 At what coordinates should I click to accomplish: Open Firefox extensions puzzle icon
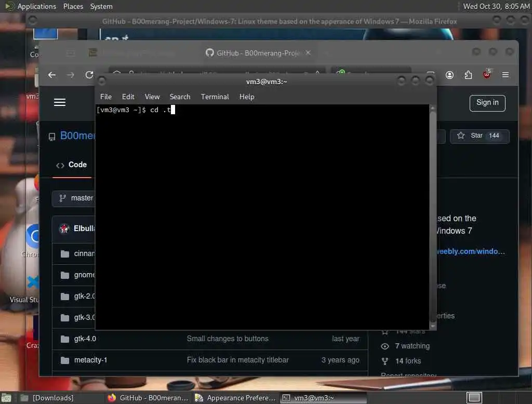click(x=468, y=75)
